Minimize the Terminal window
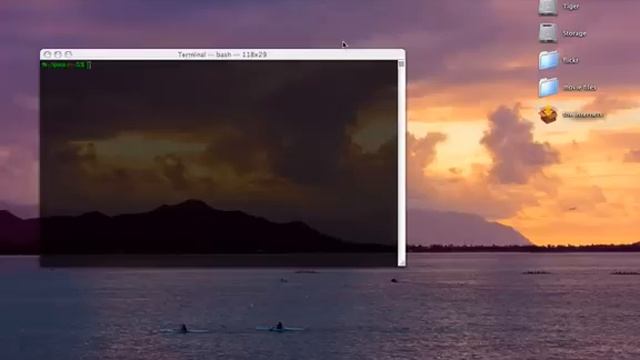Screen dimensions: 640x360 click(x=58, y=54)
